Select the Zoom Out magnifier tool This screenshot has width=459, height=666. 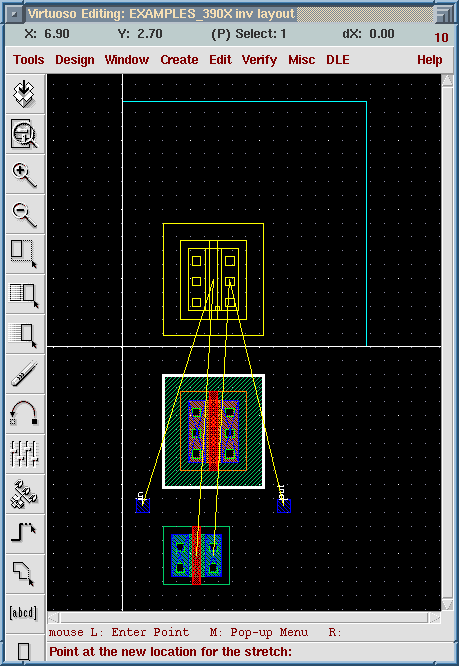pyautogui.click(x=24, y=214)
